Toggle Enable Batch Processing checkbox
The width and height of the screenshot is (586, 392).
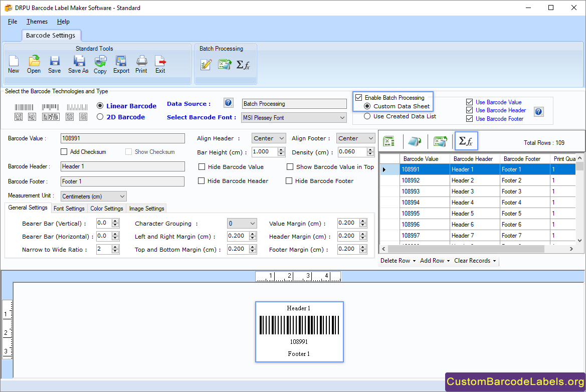tap(359, 98)
